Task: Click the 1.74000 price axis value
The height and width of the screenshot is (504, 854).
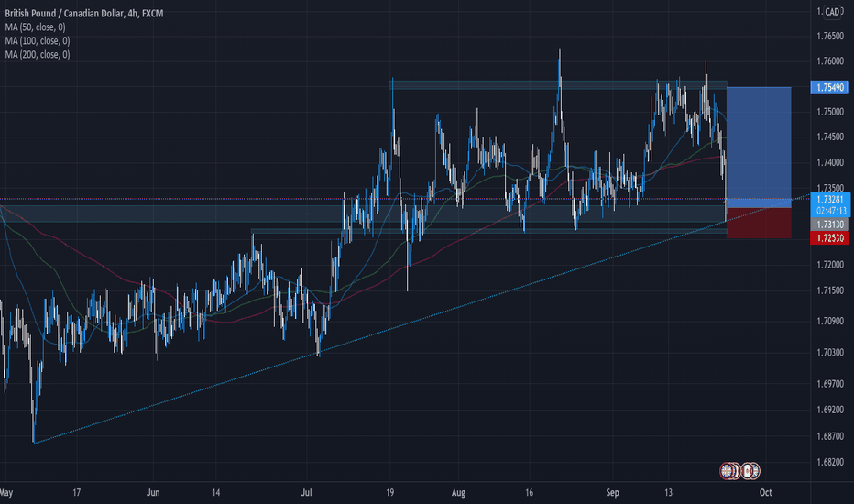Action: coord(830,162)
